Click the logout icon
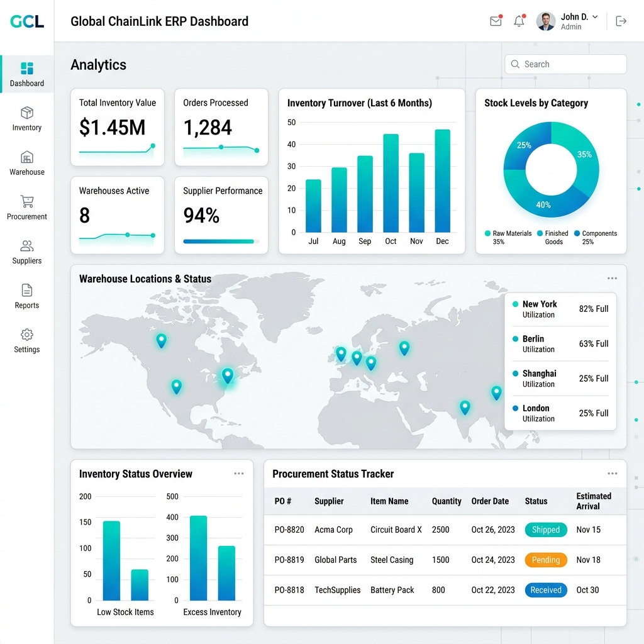The width and height of the screenshot is (644, 644). click(621, 21)
